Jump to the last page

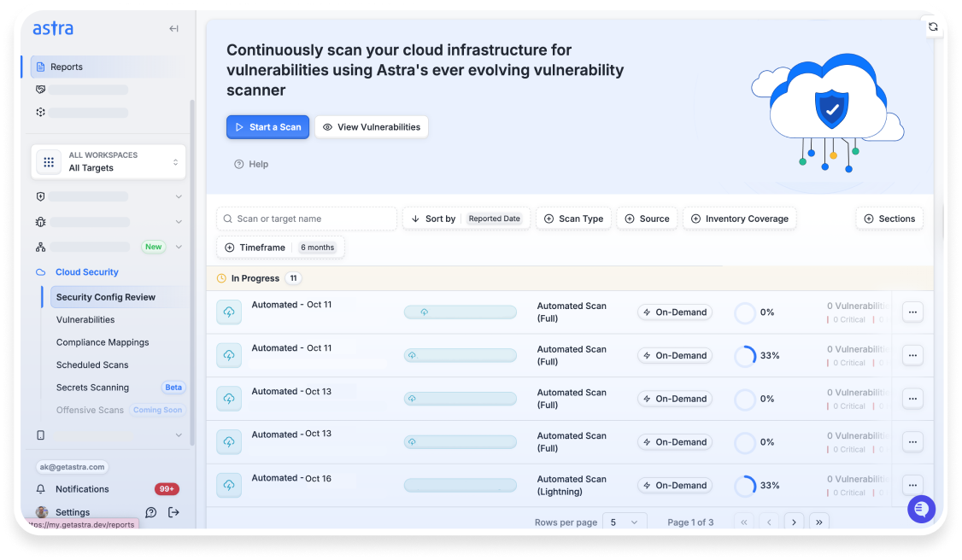[819, 522]
